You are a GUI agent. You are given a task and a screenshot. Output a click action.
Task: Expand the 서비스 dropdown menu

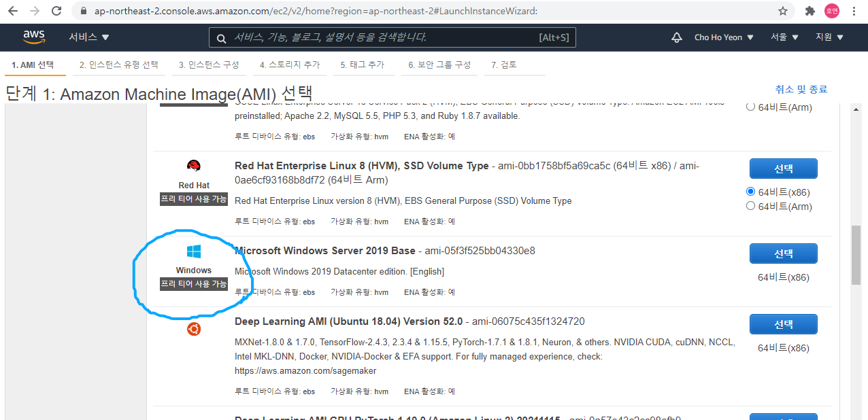[88, 37]
